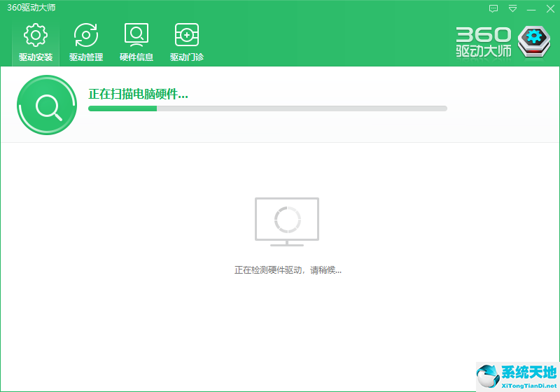Expand the main menu triangle in title bar

click(512, 8)
